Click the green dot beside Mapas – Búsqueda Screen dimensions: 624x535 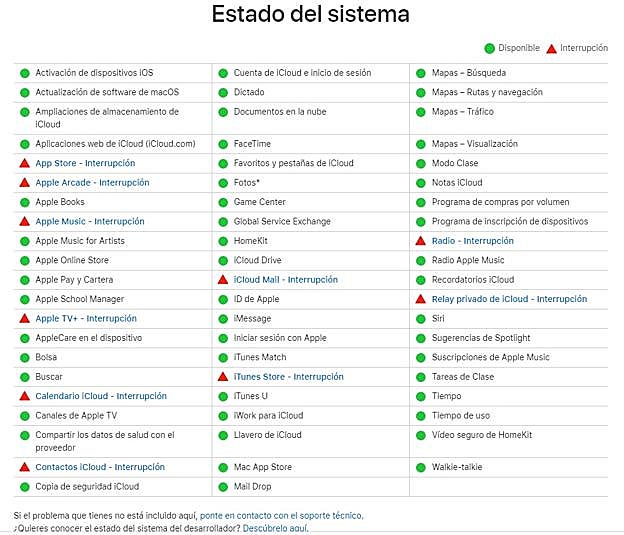coord(421,73)
